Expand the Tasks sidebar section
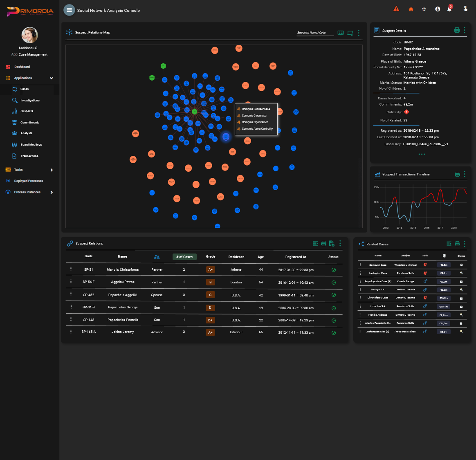The height and width of the screenshot is (460, 476). 51,170
